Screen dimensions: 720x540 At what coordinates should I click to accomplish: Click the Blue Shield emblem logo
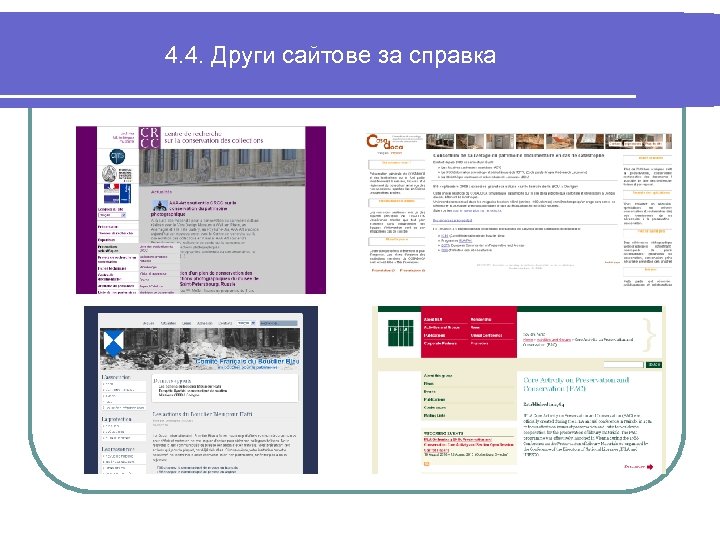[x=113, y=342]
